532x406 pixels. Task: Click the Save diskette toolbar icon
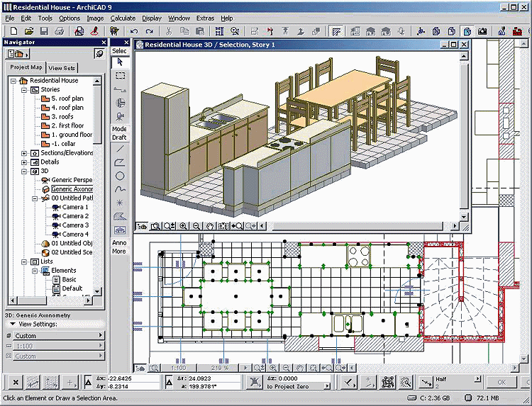tap(44, 31)
